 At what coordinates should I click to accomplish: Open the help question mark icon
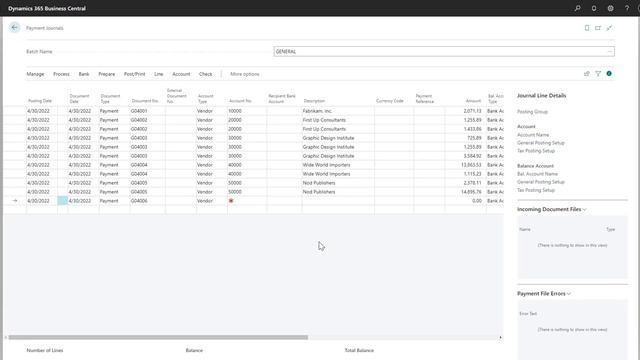pyautogui.click(x=627, y=8)
